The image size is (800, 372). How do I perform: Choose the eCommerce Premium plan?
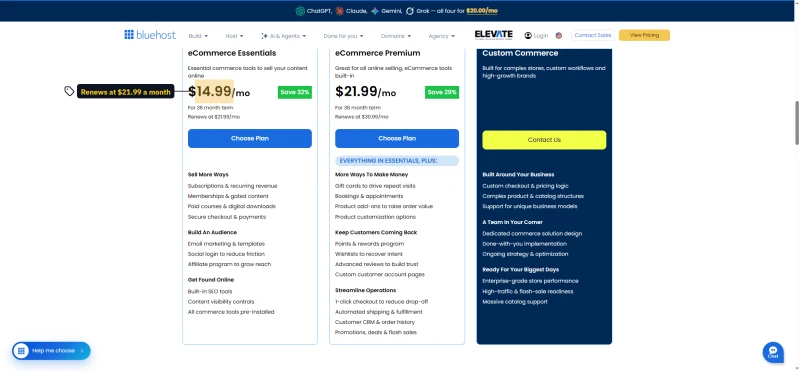click(x=397, y=138)
